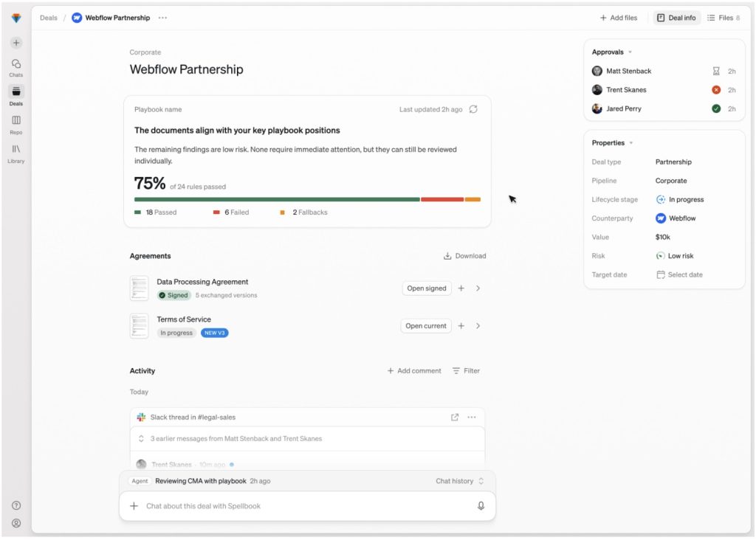Expand 3 earlier messages in Slack thread
This screenshot has width=756, height=540.
[x=307, y=438]
